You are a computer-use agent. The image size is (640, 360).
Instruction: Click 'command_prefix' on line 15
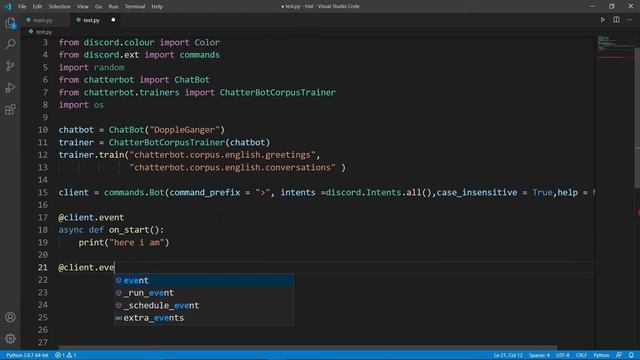(x=204, y=192)
